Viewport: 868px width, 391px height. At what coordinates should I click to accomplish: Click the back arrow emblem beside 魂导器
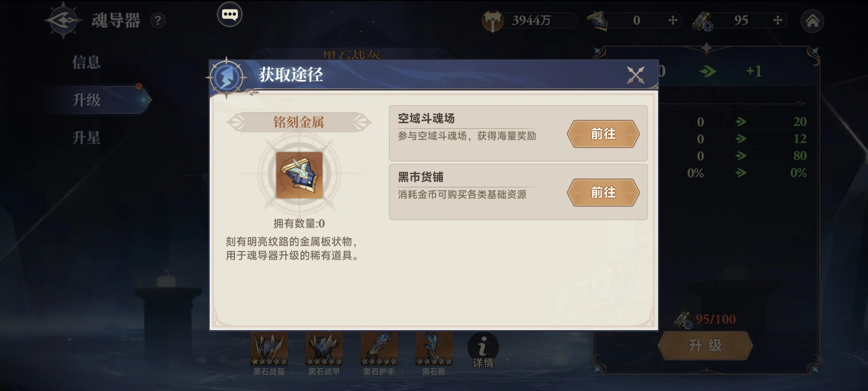pyautogui.click(x=63, y=20)
